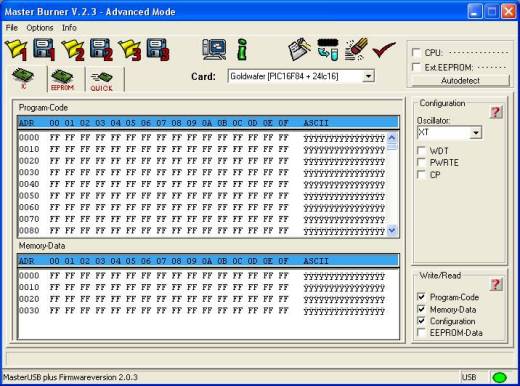Open the Card type dropdown
The height and width of the screenshot is (386, 520).
click(368, 76)
